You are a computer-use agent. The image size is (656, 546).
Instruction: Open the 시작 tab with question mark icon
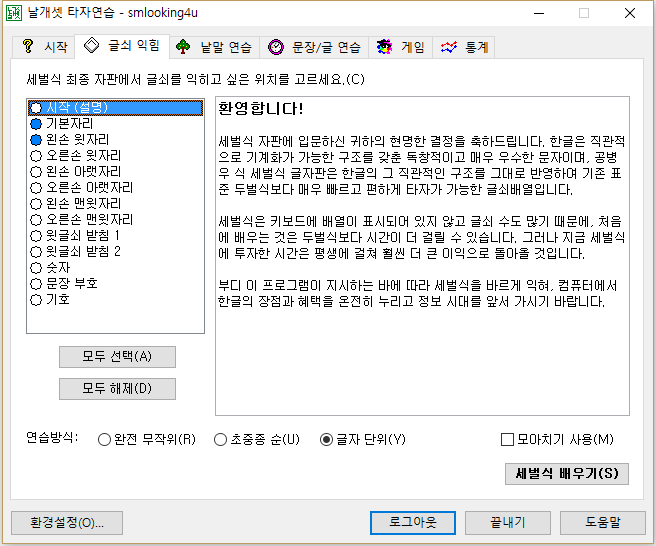coord(44,47)
